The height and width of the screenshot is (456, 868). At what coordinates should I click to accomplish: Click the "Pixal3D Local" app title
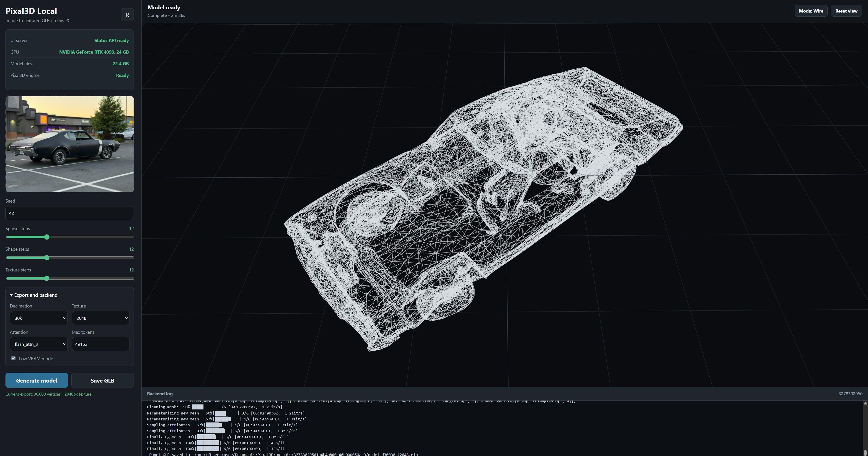[x=31, y=11]
